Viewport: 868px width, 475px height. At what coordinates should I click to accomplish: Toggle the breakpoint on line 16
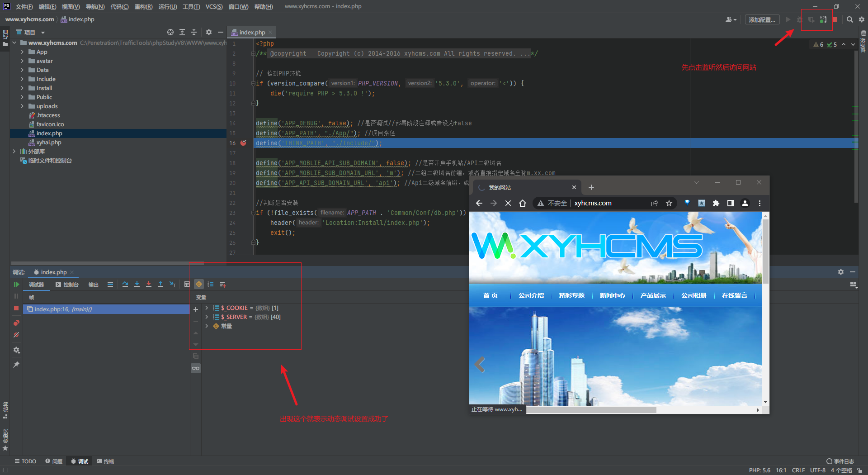243,143
